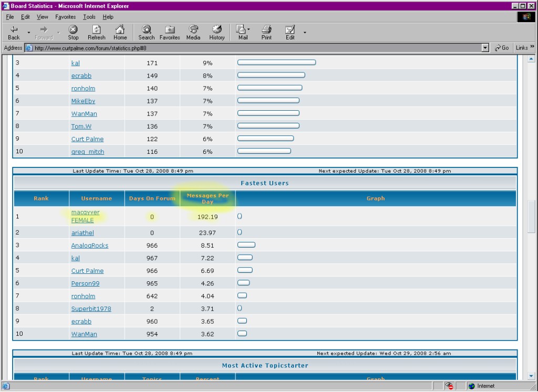Click the vertical scrollbar down arrow
This screenshot has width=538, height=392.
tap(531, 376)
